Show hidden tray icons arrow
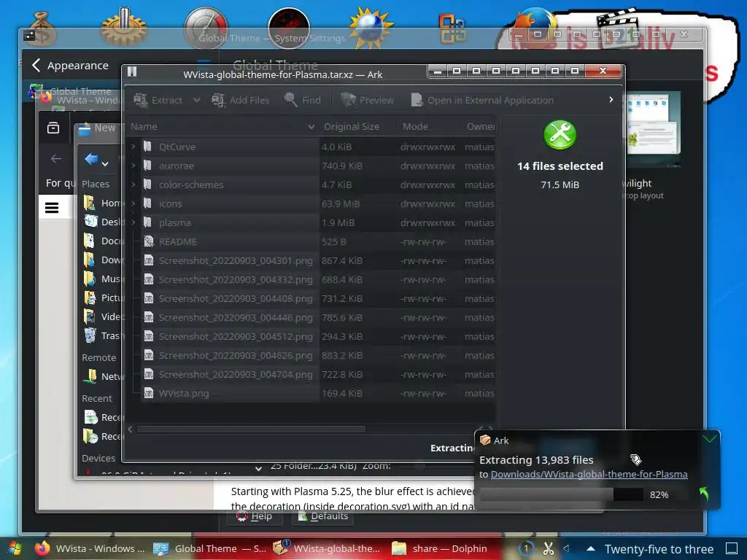 coord(591,548)
